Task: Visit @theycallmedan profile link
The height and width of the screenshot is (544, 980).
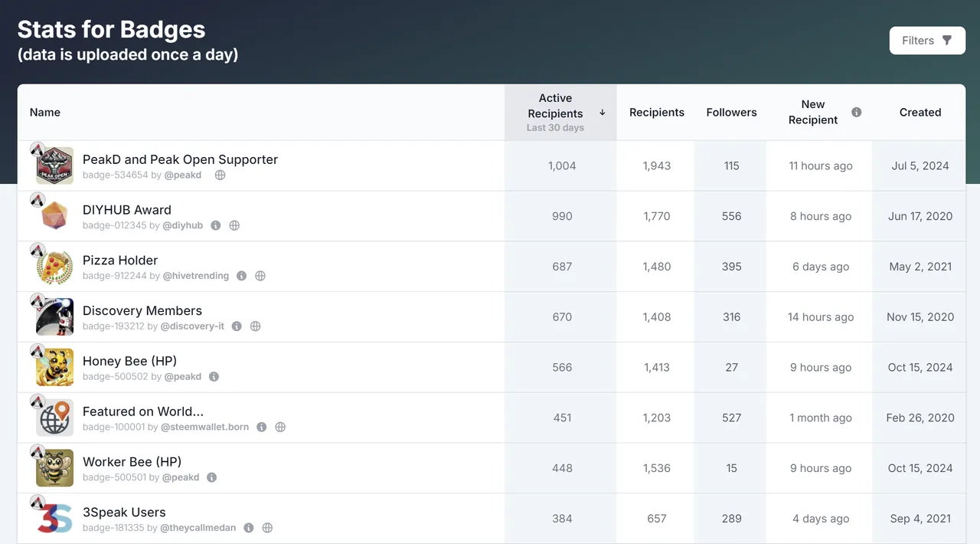Action: [198, 528]
